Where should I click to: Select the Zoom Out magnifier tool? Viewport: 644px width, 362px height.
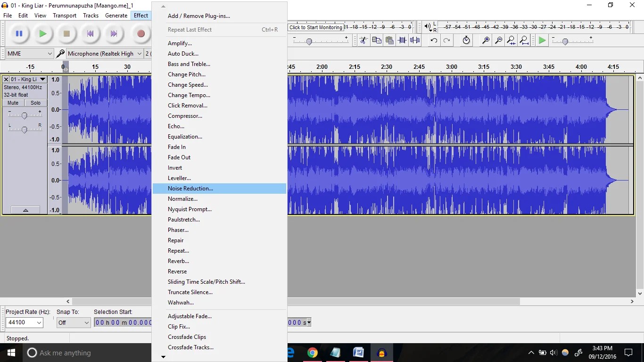(498, 41)
